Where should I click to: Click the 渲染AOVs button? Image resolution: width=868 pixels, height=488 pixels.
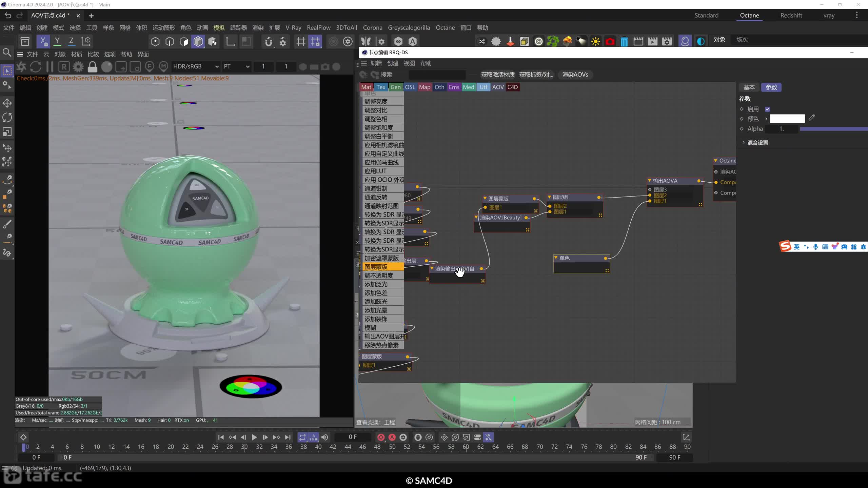[575, 75]
